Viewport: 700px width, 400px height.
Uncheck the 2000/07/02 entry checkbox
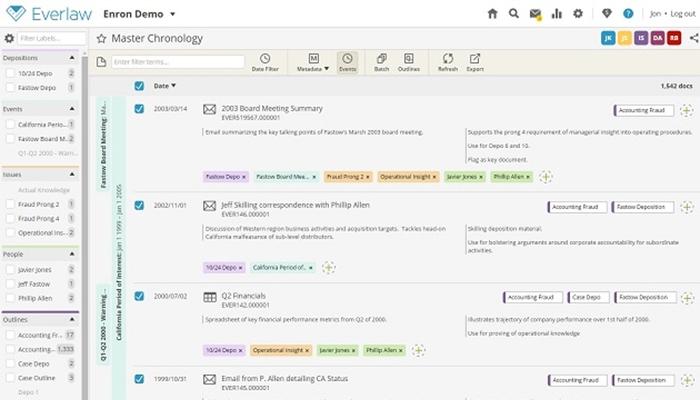(x=139, y=296)
